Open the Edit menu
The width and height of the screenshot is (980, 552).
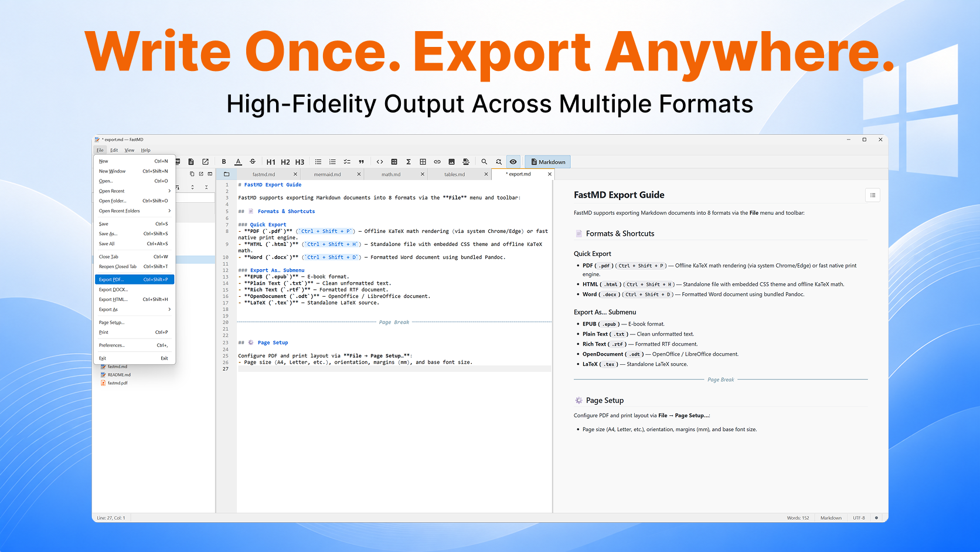tap(114, 150)
